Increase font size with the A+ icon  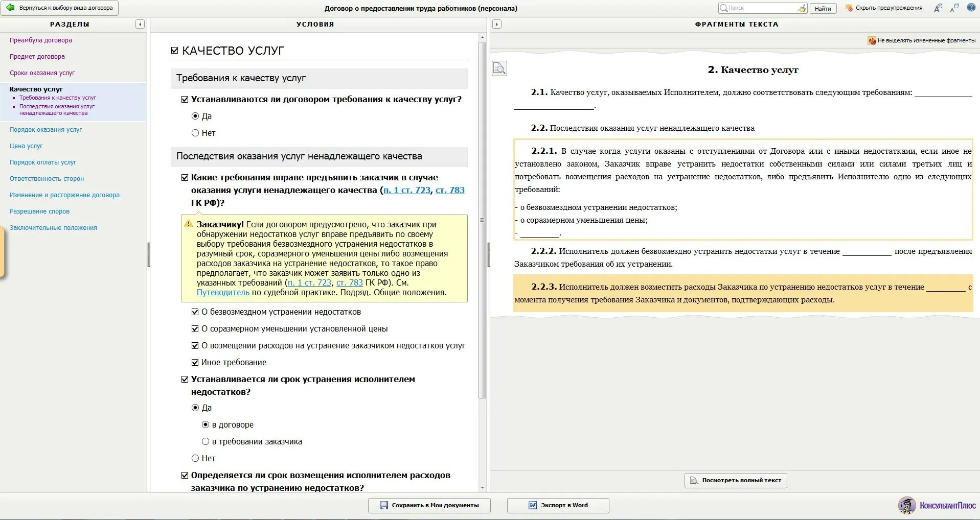point(938,8)
